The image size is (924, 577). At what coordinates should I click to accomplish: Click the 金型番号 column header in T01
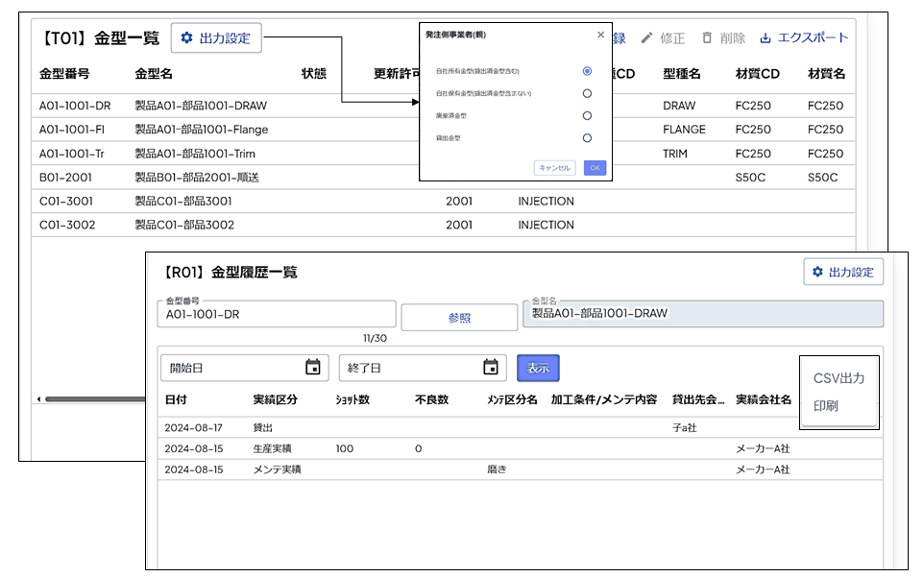[64, 74]
